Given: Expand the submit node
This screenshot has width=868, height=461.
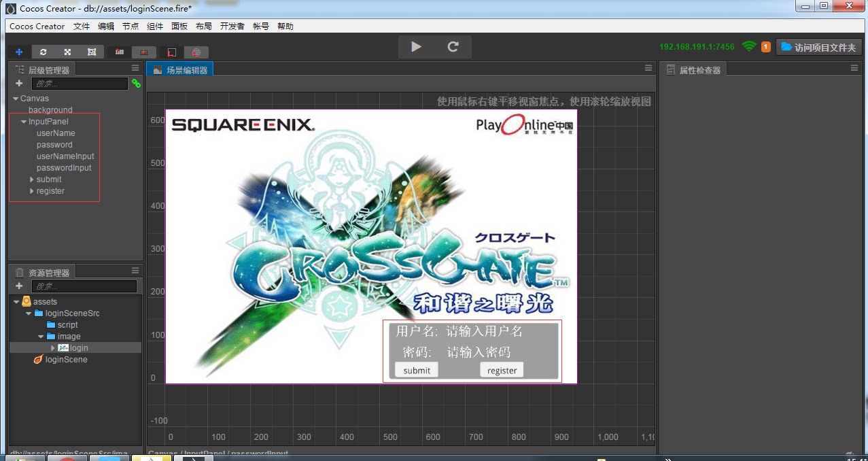Looking at the screenshot, I should (x=32, y=180).
